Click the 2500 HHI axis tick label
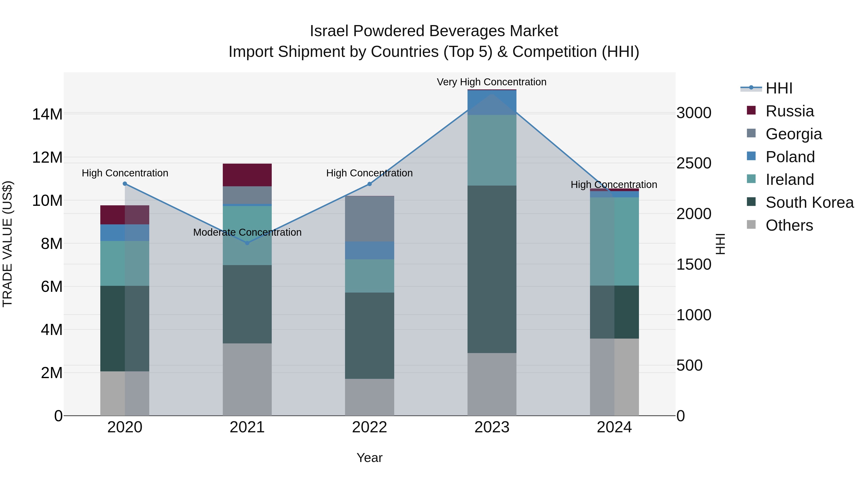The width and height of the screenshot is (868, 488). (694, 163)
